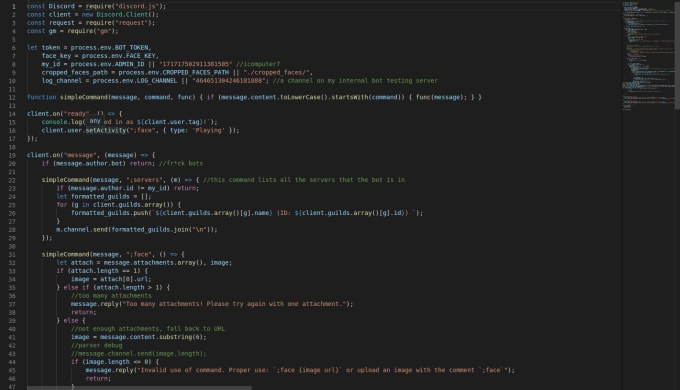Click the //parser debug comment

coord(96,345)
